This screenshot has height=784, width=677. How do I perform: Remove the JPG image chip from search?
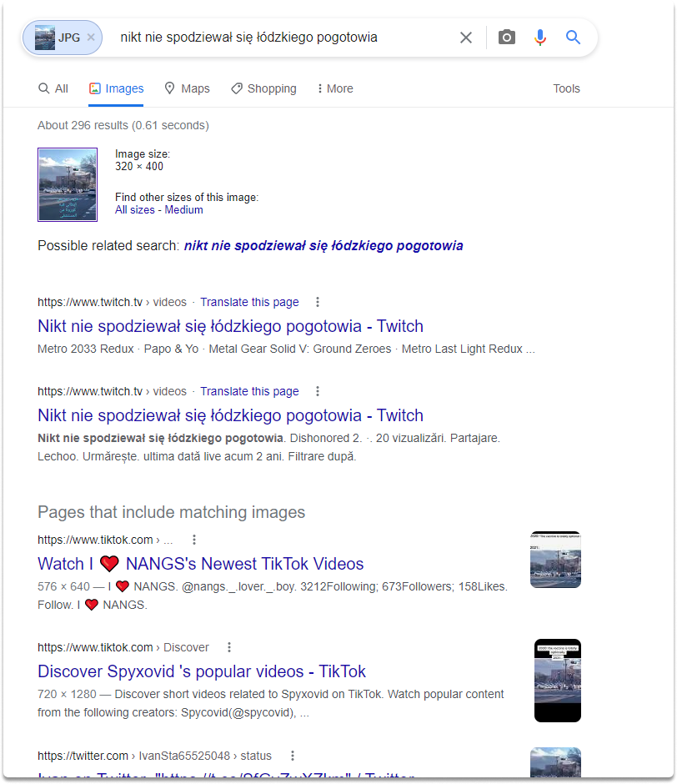91,38
